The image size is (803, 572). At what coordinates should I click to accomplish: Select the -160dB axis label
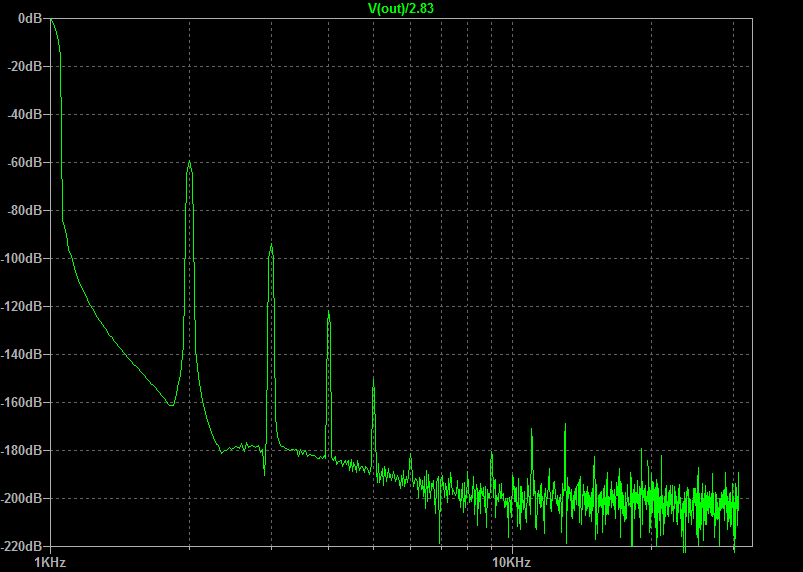(22, 402)
